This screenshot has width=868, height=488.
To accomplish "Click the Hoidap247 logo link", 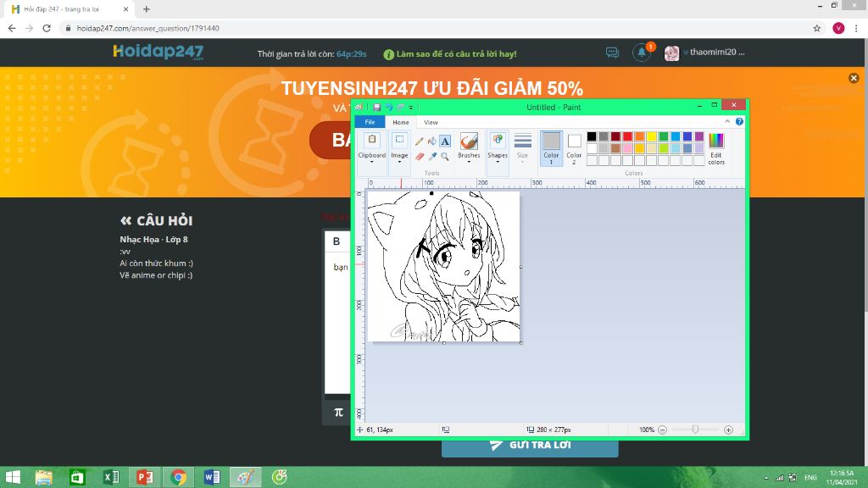I will click(x=159, y=52).
